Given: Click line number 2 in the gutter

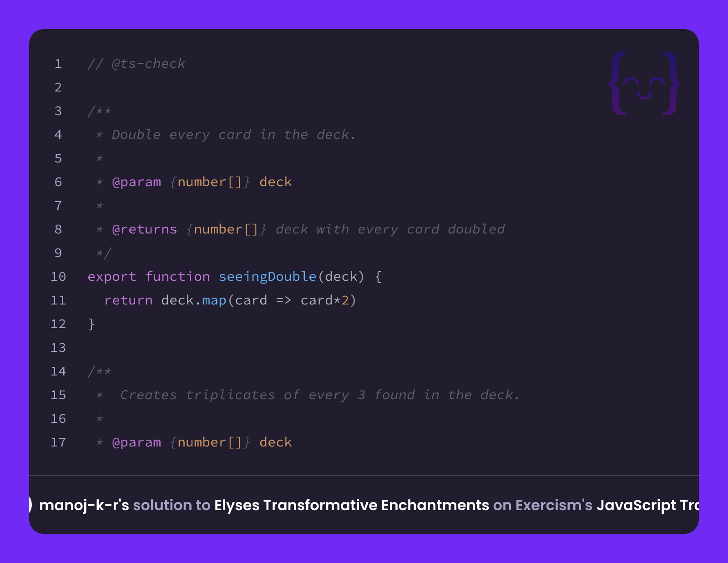Looking at the screenshot, I should pos(58,87).
